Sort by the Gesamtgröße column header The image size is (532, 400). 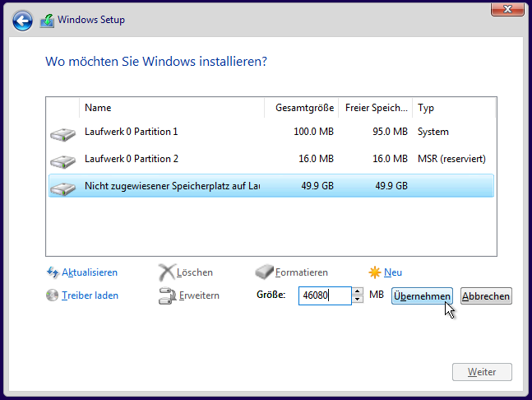click(301, 108)
